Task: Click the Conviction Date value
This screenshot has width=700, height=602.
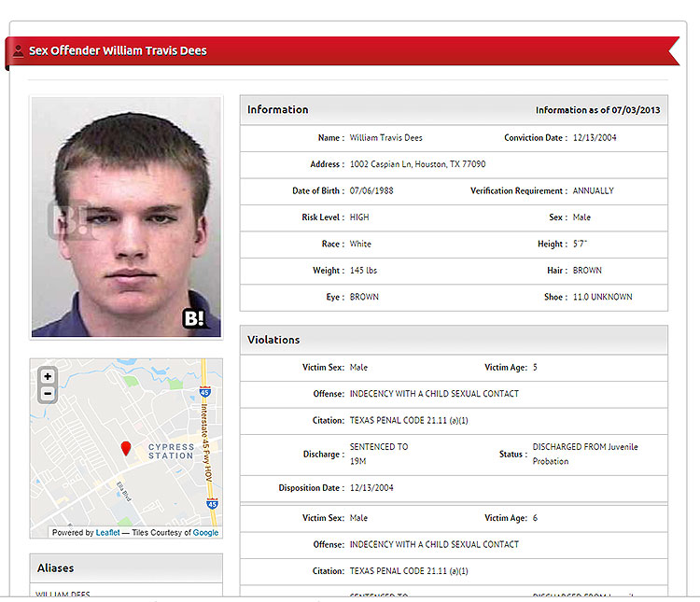Action: pos(595,138)
